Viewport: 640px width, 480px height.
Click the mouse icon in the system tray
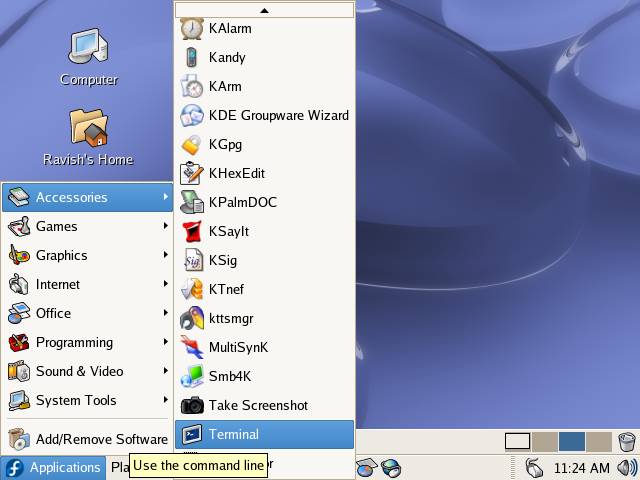(x=534, y=467)
